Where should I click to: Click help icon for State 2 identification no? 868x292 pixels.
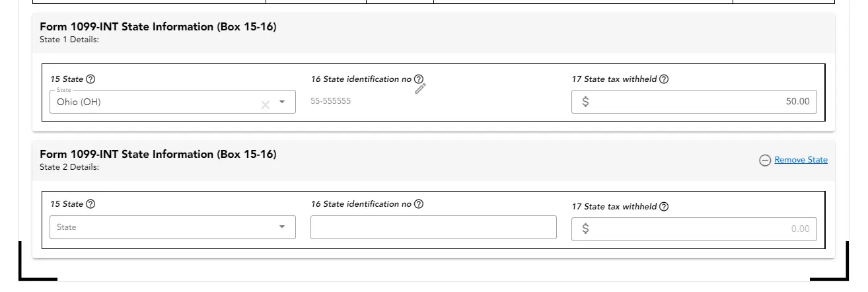pos(419,204)
